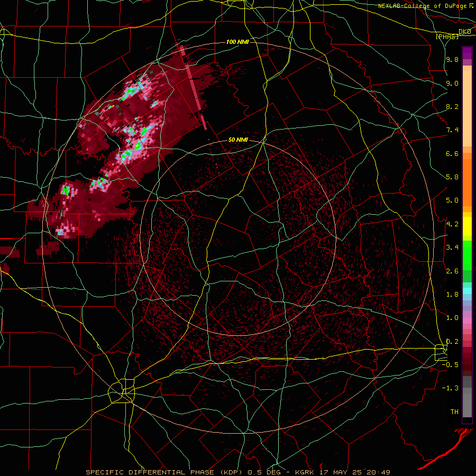Click the 4.2 scale label
Image resolution: width=476 pixels, height=476 pixels.
pos(452,224)
